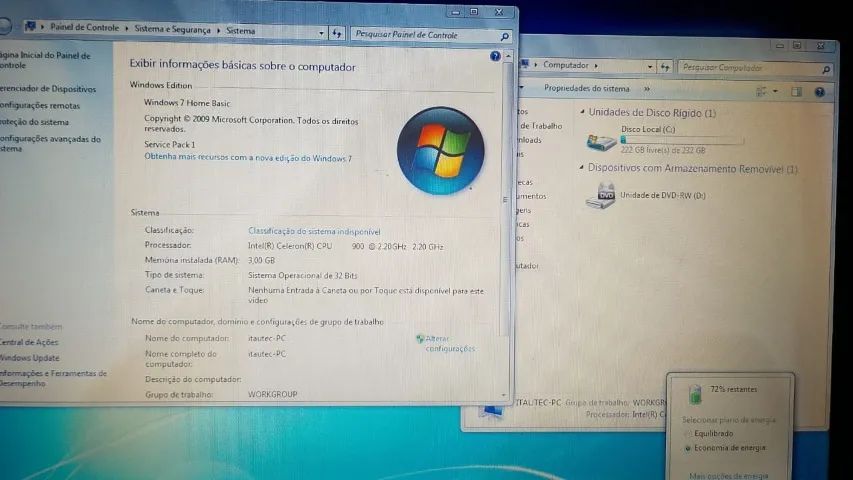Open Gerenciador de Dispositivos link
853x480 pixels.
48,89
